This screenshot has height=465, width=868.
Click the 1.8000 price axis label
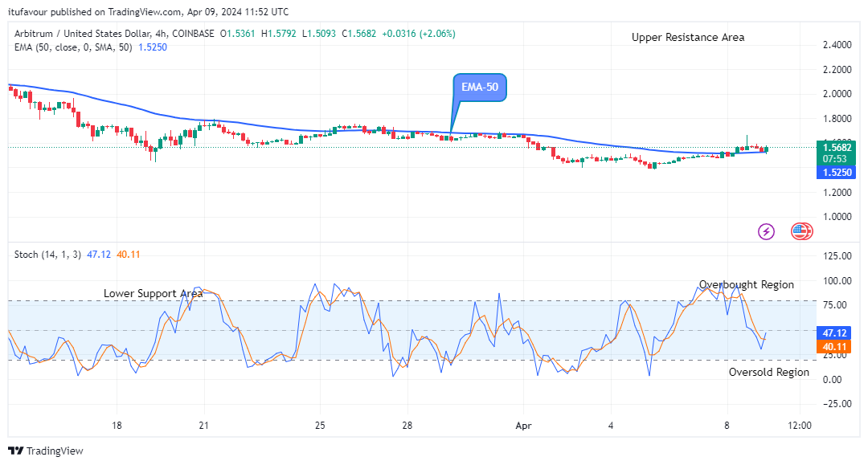837,118
